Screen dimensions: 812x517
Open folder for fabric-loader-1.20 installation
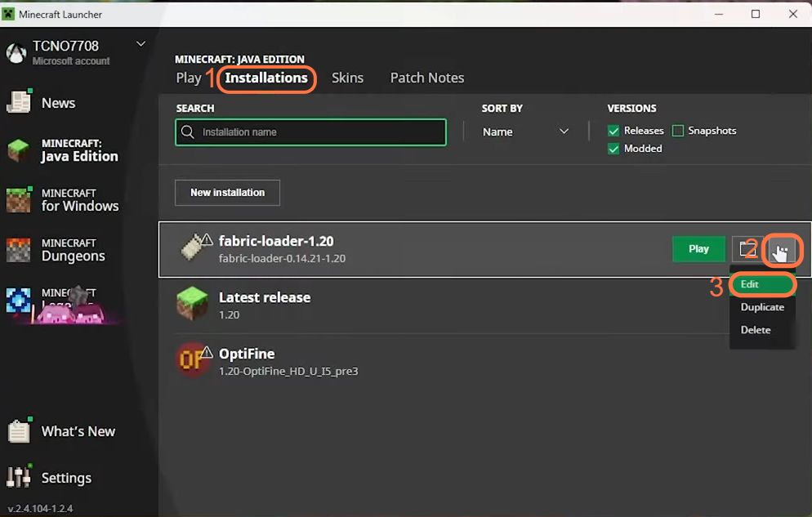tap(746, 249)
